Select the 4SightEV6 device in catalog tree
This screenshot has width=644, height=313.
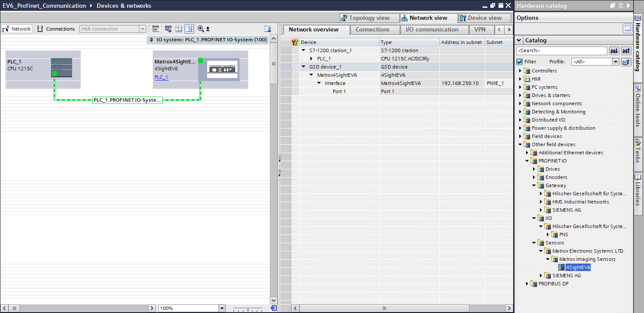pos(578,267)
